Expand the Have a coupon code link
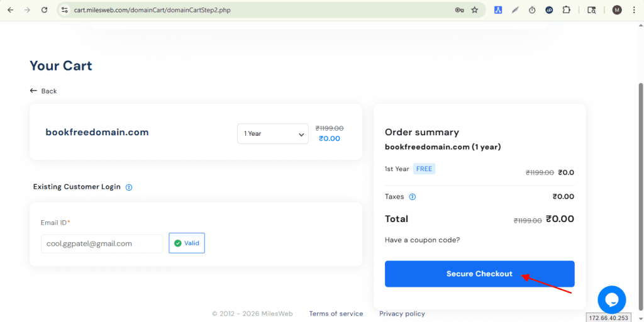 pos(422,240)
